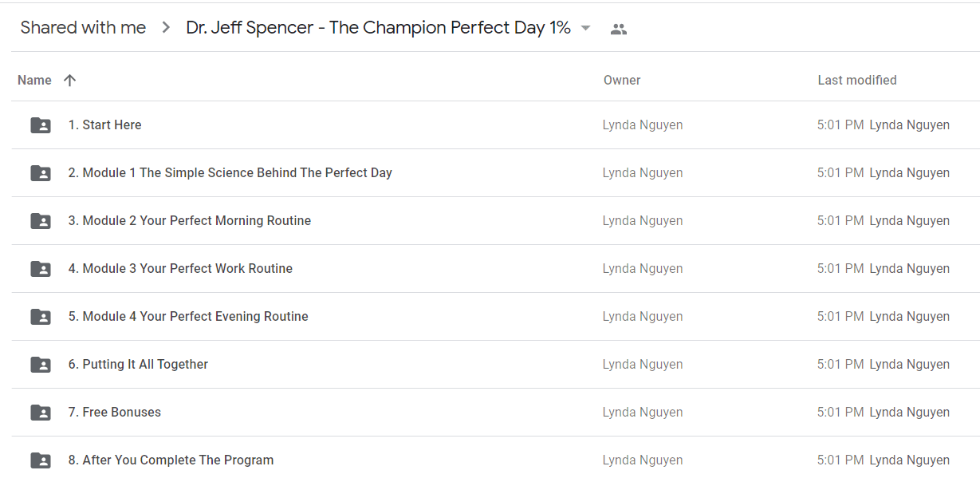Expand the folder name dropdown arrow
Screen dimensions: 980x482
(x=585, y=28)
